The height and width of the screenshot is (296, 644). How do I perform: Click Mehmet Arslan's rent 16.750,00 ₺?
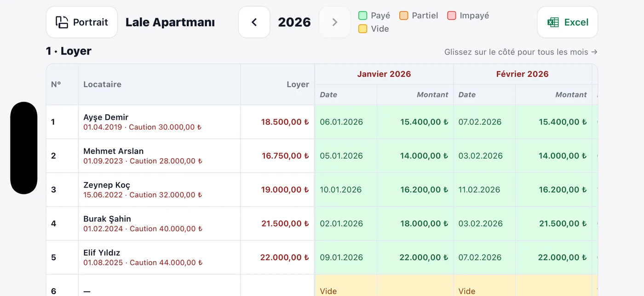(285, 156)
